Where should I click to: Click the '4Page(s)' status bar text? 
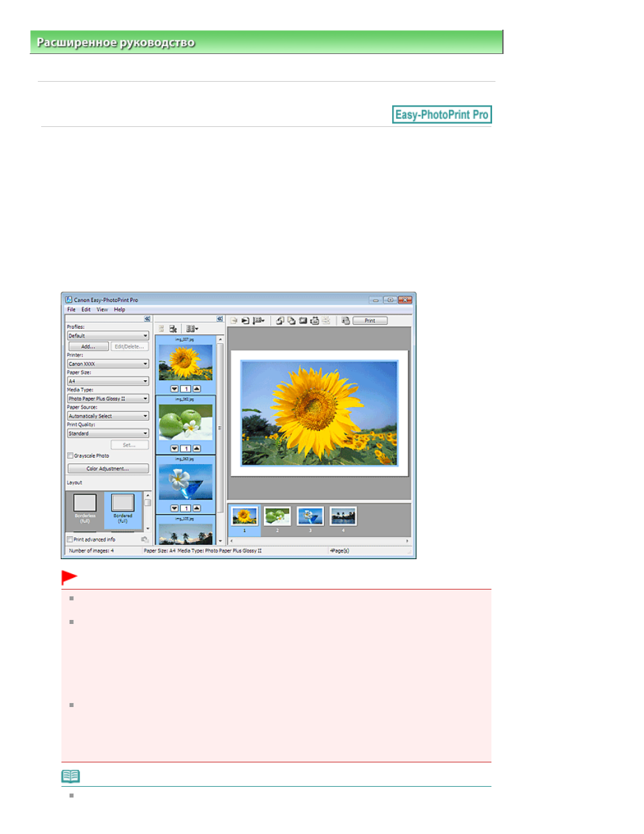(340, 551)
